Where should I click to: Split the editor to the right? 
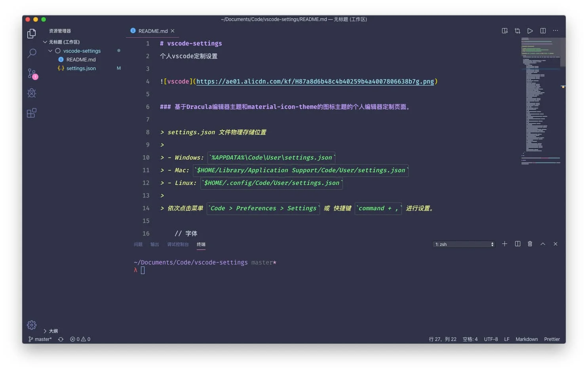(x=543, y=31)
